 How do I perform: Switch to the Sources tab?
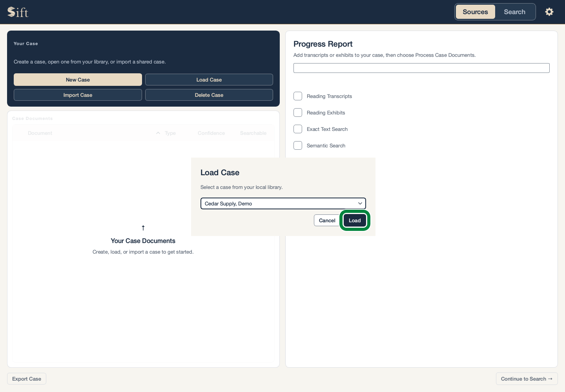click(475, 12)
